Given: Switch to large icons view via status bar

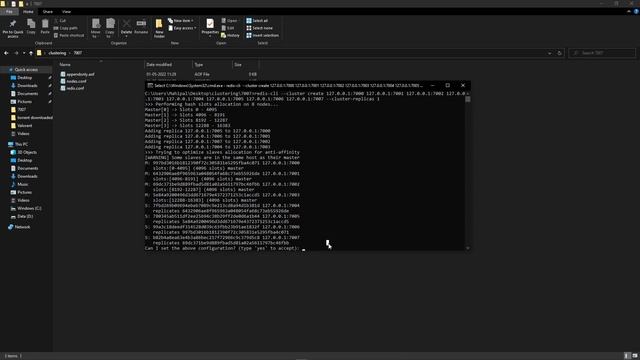Looking at the screenshot, I should click(x=634, y=356).
